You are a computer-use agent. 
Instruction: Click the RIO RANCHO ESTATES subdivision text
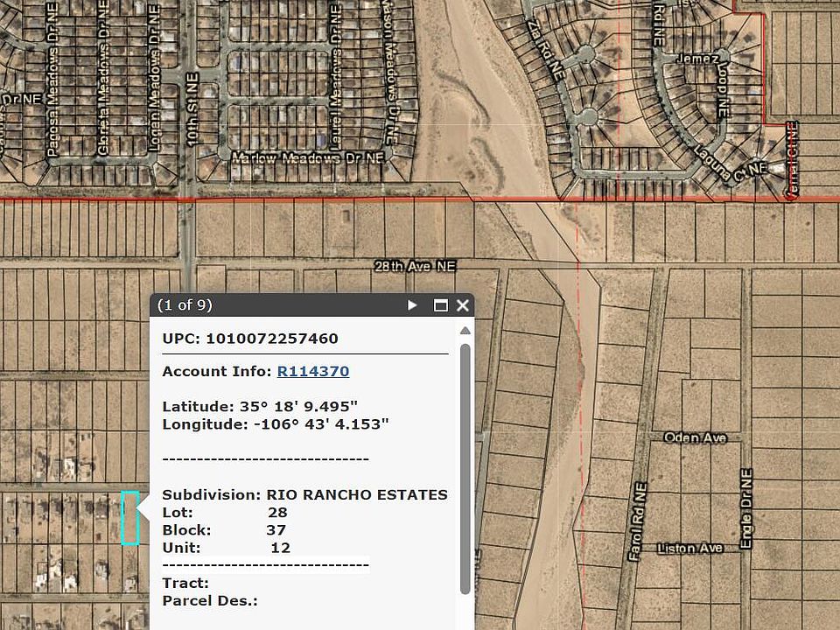coord(356,495)
